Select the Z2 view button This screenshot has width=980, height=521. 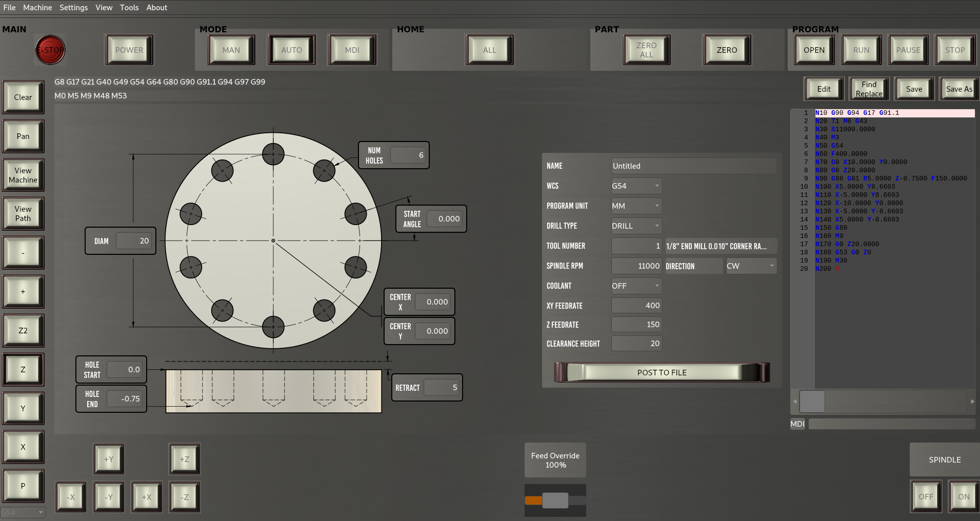(x=23, y=330)
